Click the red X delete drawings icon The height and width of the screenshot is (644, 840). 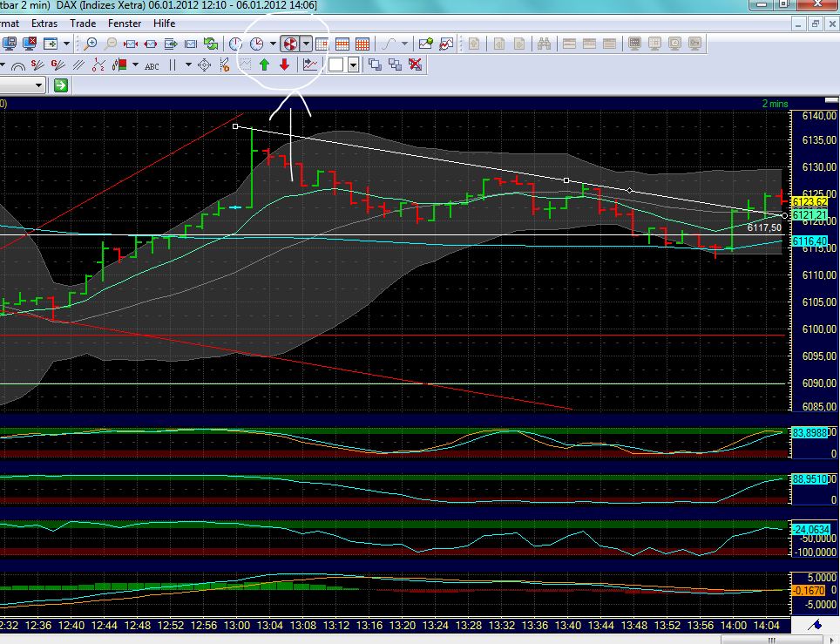[416, 64]
